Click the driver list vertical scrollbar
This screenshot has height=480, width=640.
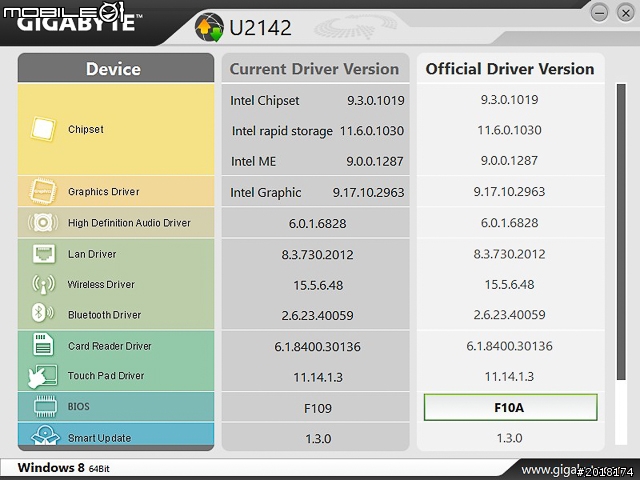click(621, 232)
